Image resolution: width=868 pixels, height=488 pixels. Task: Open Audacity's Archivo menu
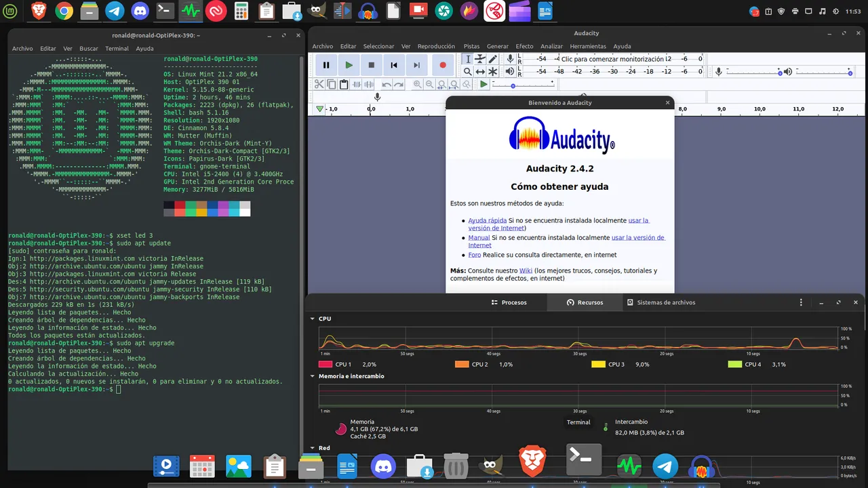pos(323,46)
